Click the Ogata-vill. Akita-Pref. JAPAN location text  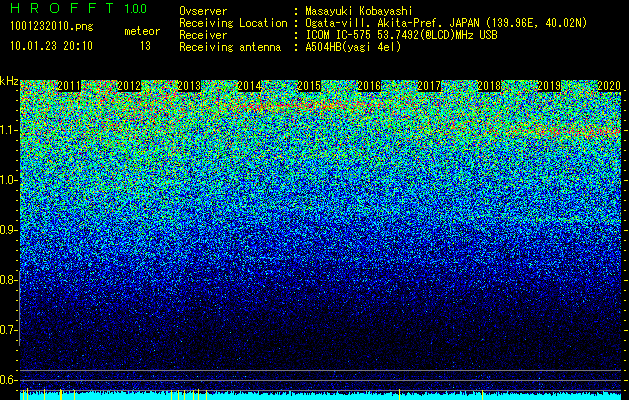(x=446, y=23)
